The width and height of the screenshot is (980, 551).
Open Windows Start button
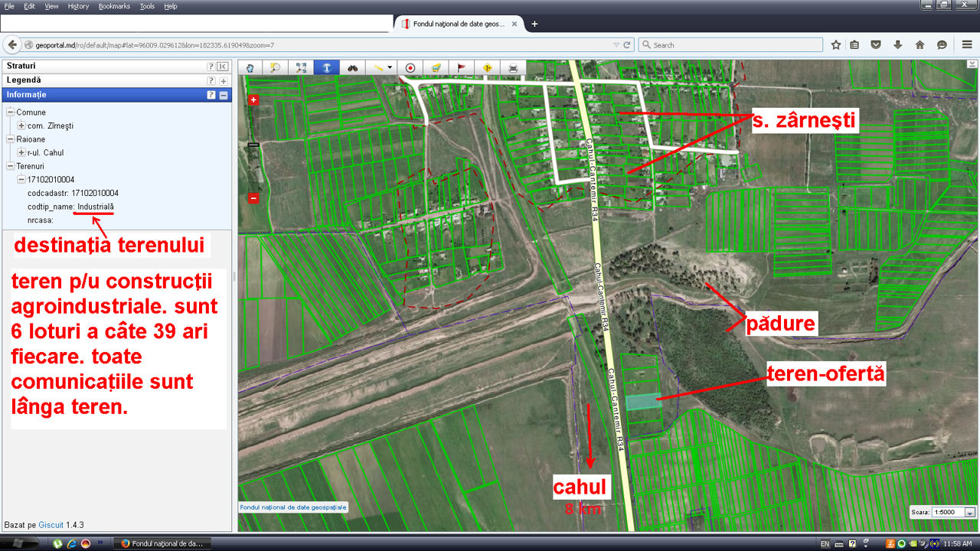click(20, 543)
